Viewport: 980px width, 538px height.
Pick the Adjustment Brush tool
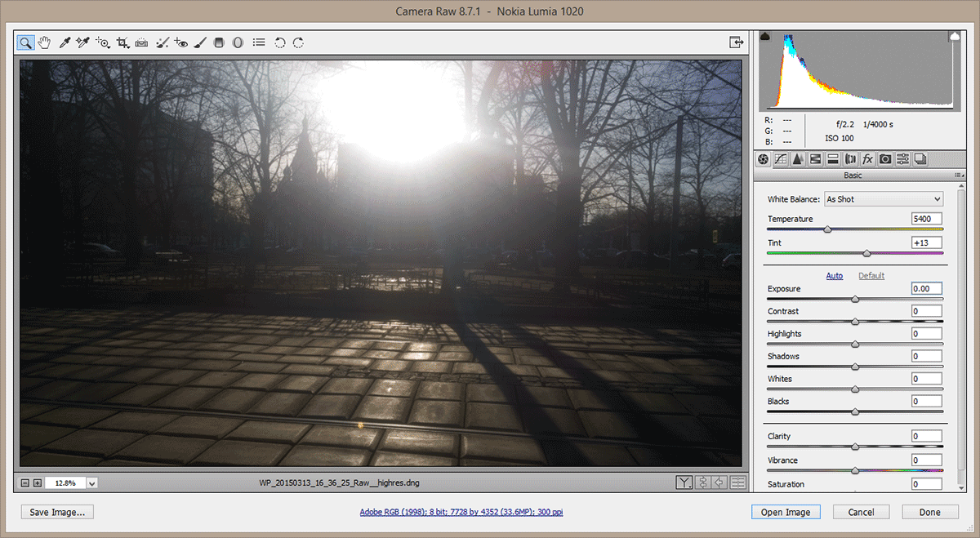(x=201, y=42)
